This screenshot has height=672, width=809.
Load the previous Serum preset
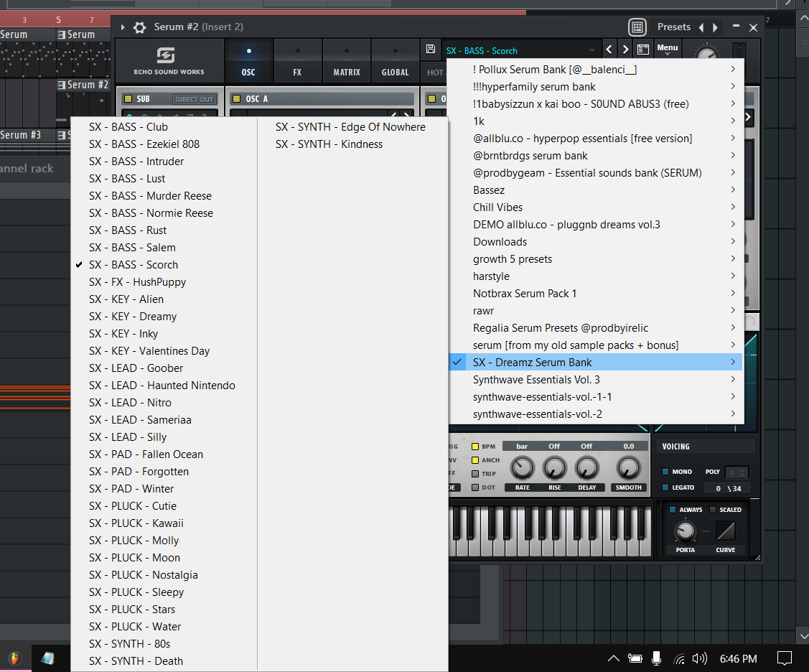pos(609,50)
